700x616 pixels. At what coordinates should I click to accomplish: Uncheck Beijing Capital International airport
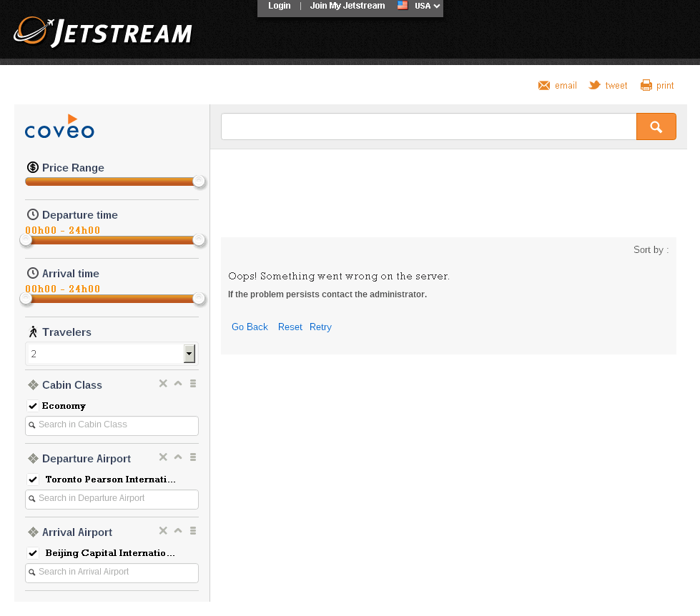(33, 552)
